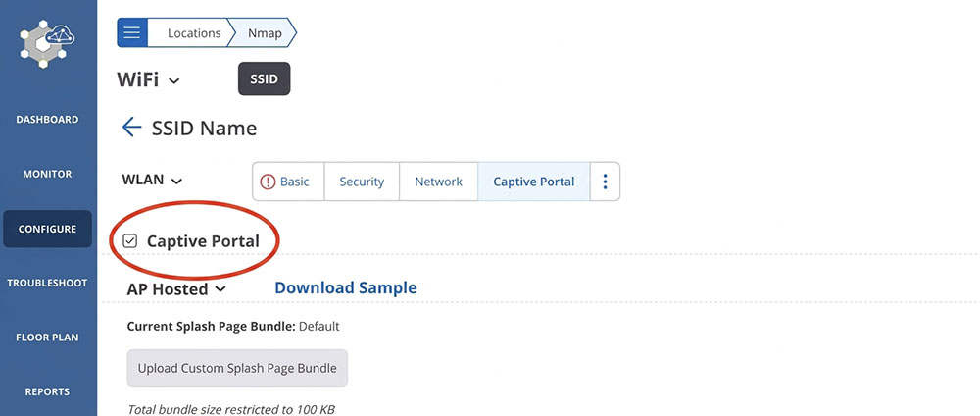Select the Captive Portal tab
The width and height of the screenshot is (980, 416).
pos(534,182)
